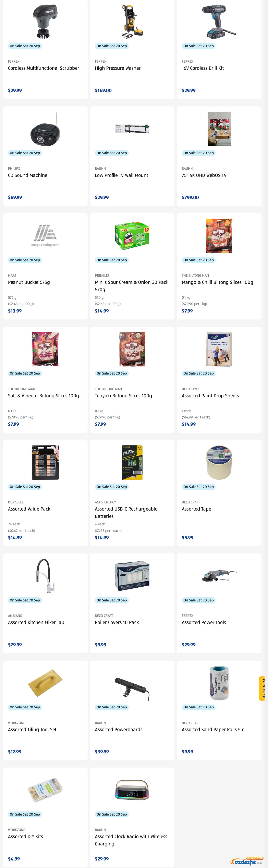
Task: Open the Low Profile TV Wall Mount link
Action: pyautogui.click(x=121, y=175)
